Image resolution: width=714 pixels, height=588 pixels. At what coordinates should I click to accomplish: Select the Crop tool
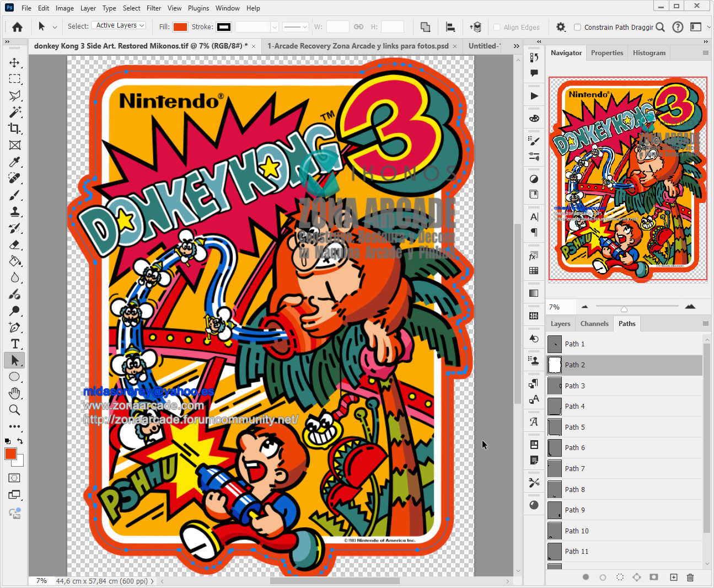tap(15, 129)
